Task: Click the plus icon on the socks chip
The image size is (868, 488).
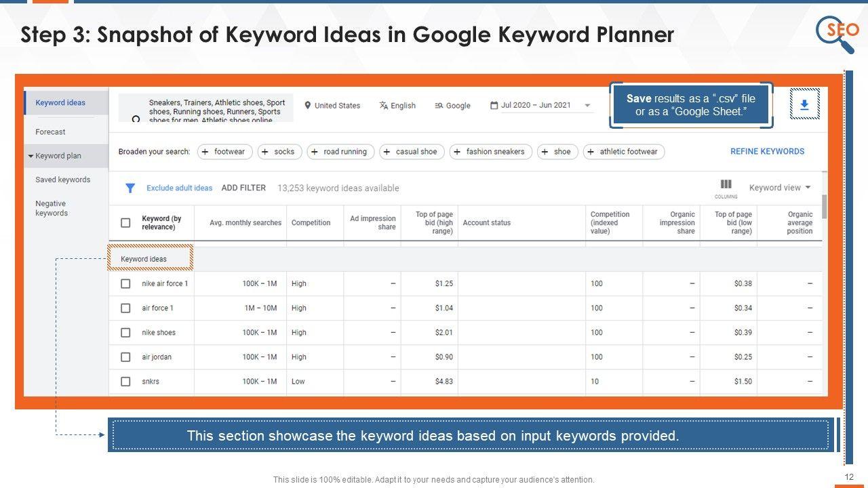Action: pyautogui.click(x=265, y=152)
